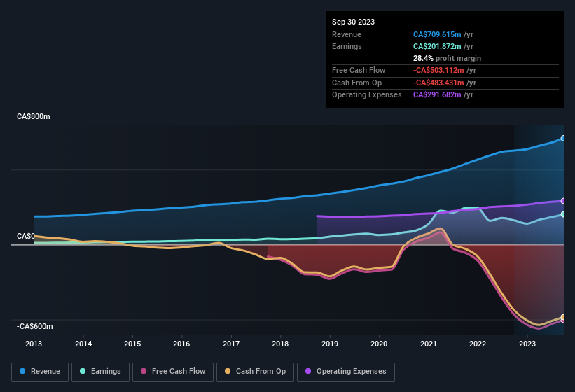The image size is (575, 392).
Task: Click the orange Cash From Op dot
Action: (x=228, y=371)
